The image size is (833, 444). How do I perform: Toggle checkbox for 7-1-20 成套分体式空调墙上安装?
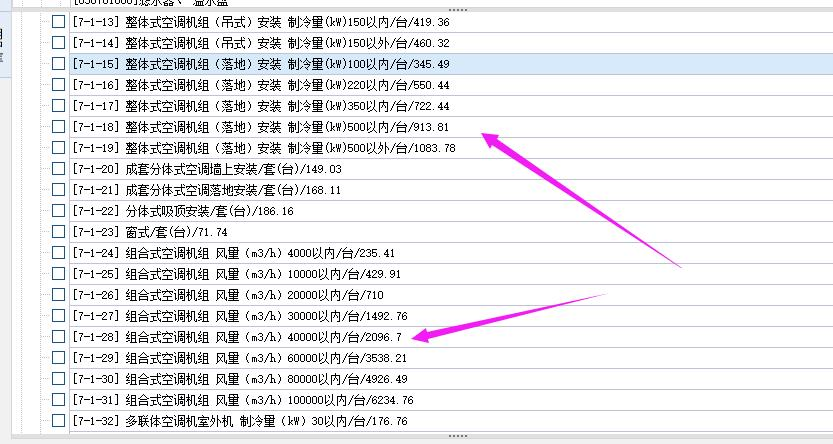[58, 168]
